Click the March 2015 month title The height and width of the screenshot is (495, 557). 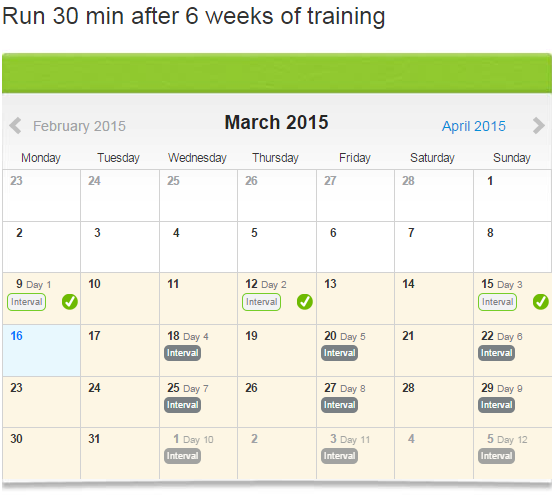click(x=276, y=122)
